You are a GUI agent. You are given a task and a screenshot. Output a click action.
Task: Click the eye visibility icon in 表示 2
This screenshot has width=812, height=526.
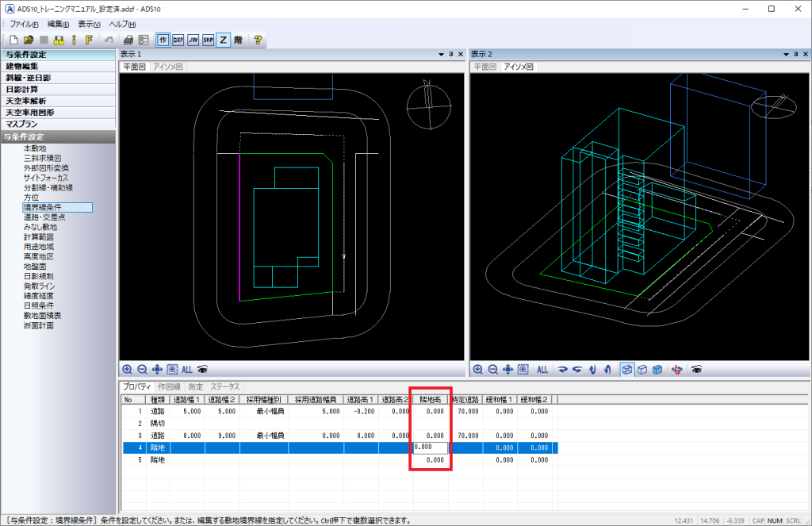(x=696, y=370)
